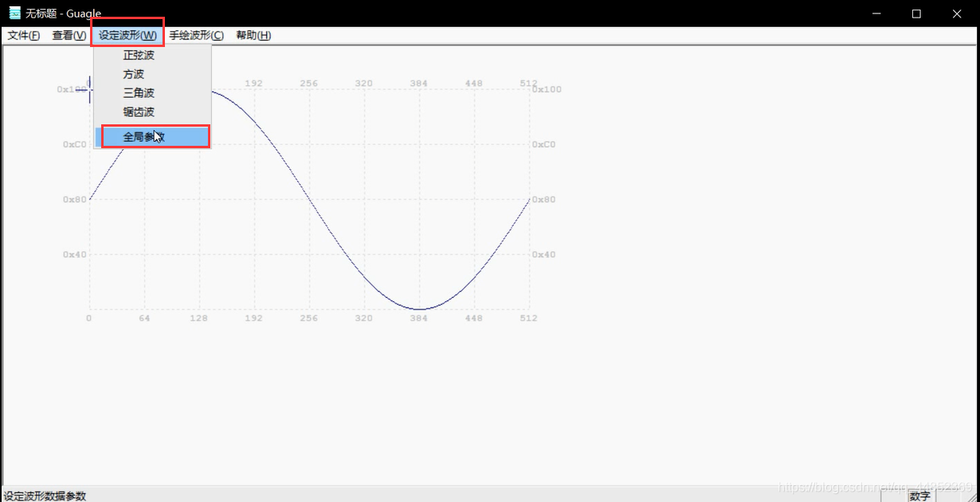
Task: Open the 帮助(H) menu
Action: coord(253,36)
